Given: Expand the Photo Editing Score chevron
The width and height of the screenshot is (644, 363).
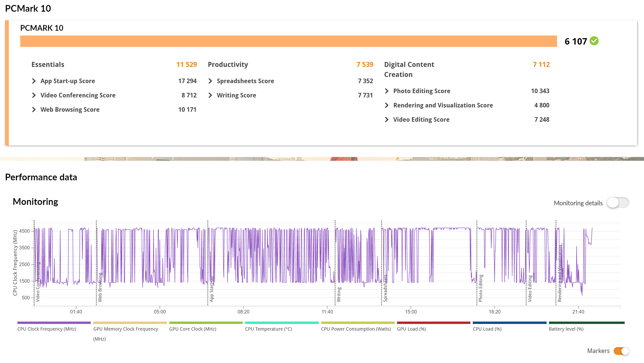Looking at the screenshot, I should point(387,91).
